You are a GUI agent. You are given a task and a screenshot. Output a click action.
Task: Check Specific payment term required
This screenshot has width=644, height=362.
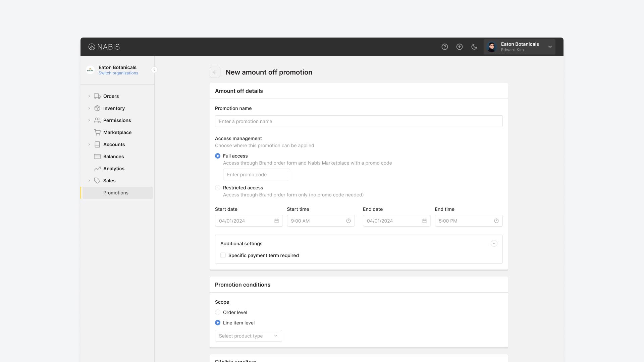[x=223, y=255]
